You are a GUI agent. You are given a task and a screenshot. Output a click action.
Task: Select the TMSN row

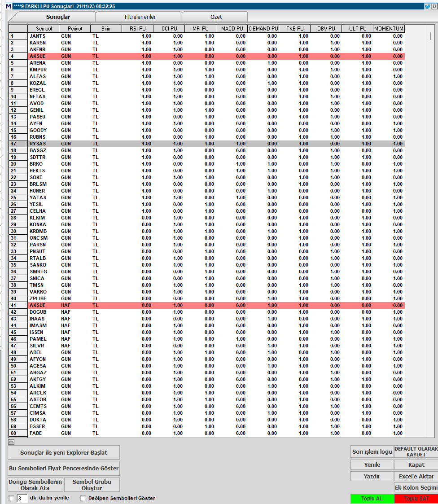pyautogui.click(x=206, y=285)
